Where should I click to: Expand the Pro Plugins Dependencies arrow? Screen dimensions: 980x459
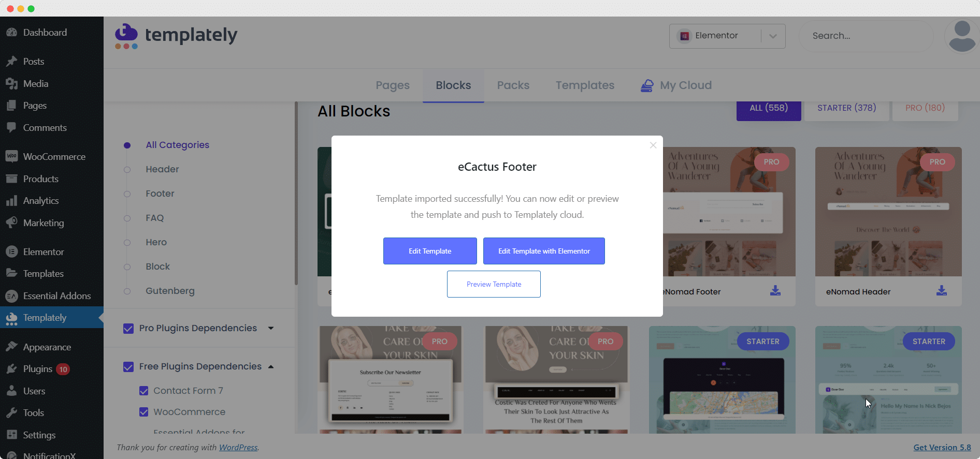[271, 328]
